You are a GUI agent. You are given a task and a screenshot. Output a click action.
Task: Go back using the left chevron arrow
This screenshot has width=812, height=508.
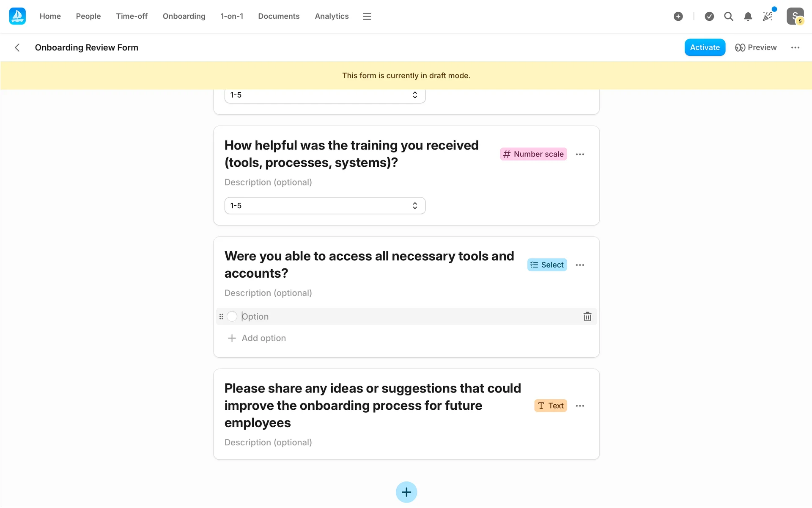point(17,47)
